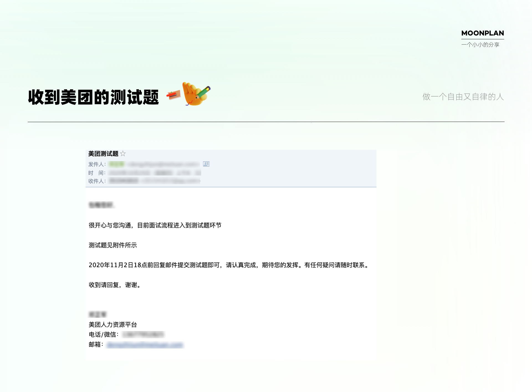The height and width of the screenshot is (392, 532).
Task: Click the blurred phone number after 电话/微信
Action: pyautogui.click(x=143, y=335)
